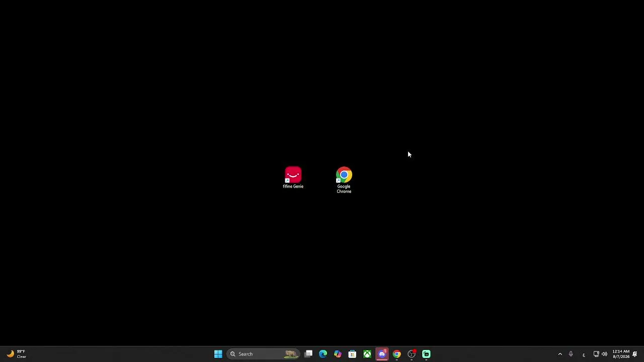644x362 pixels.
Task: Open the weather widget showing Clear
Action: click(x=16, y=354)
